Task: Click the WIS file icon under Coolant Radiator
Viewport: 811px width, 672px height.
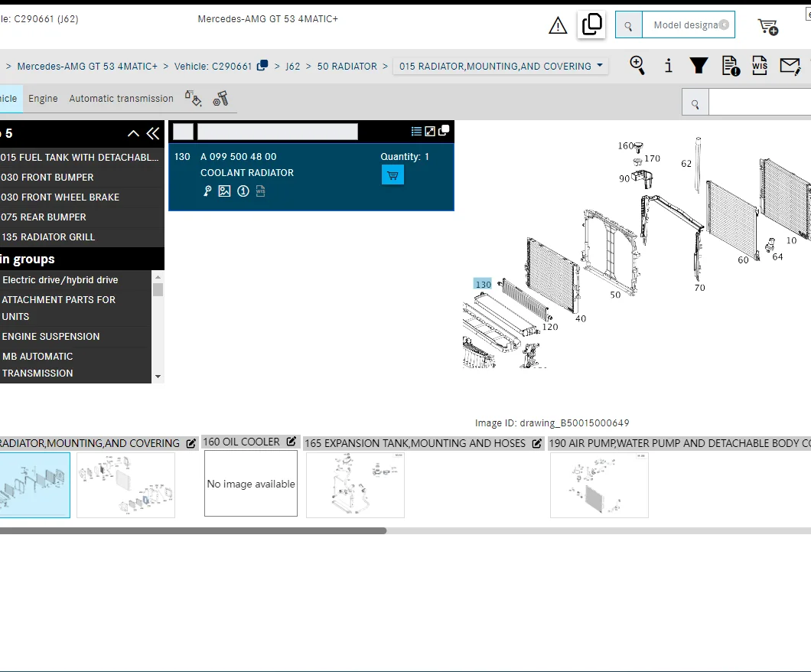Action: click(x=261, y=191)
